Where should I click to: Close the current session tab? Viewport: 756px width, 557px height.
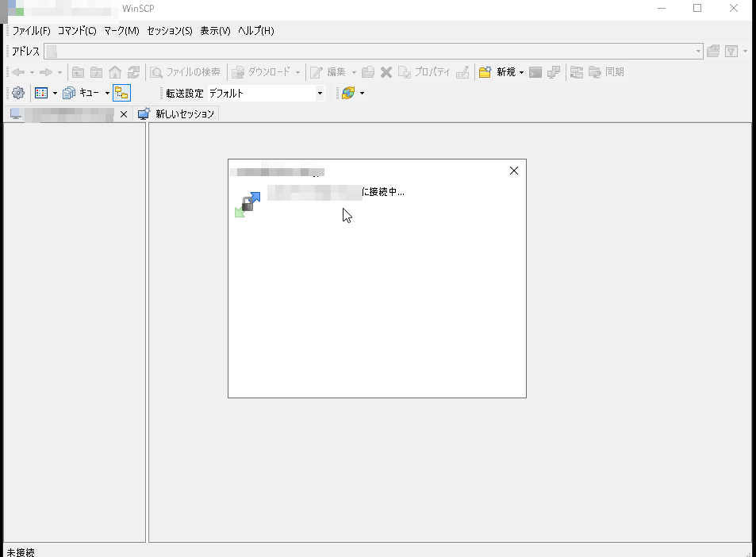tap(123, 114)
